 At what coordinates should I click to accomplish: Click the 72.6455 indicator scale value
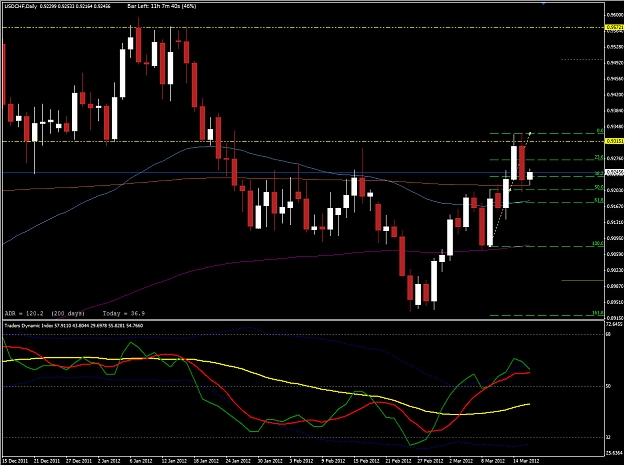pyautogui.click(x=614, y=326)
